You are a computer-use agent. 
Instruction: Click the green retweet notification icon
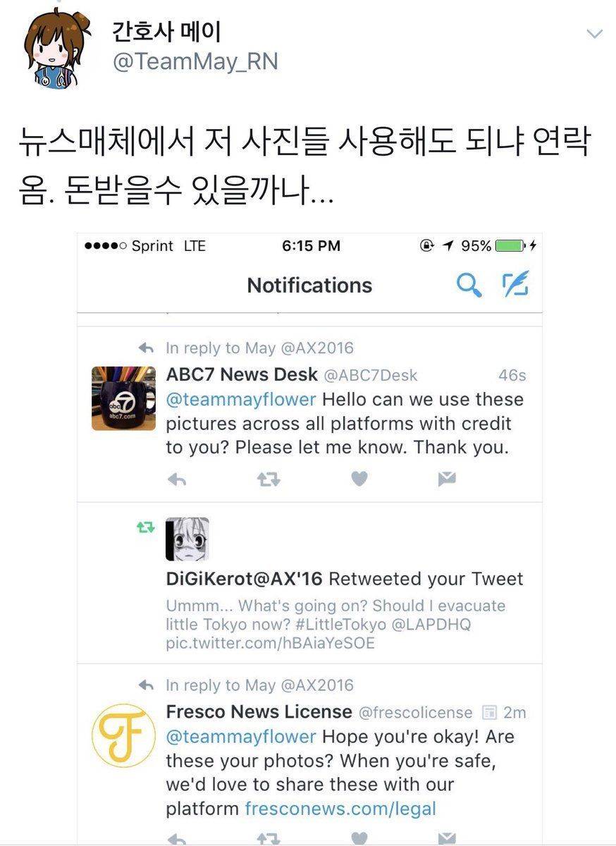coord(146,527)
